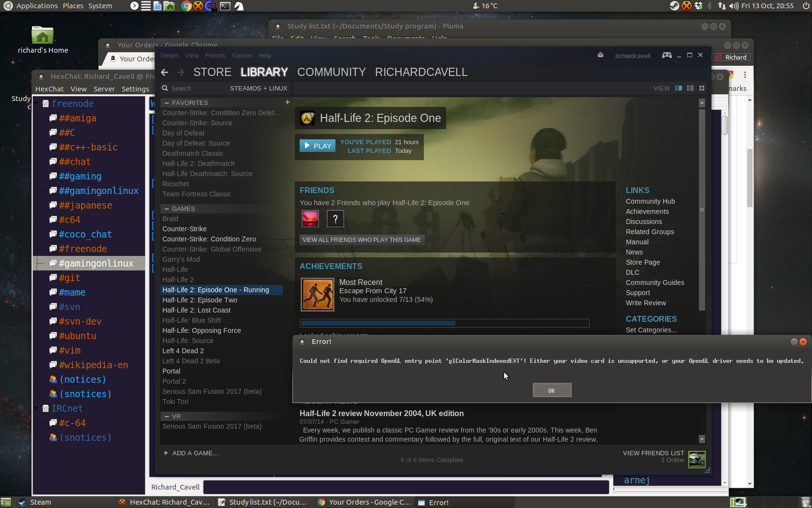Switch to the HexChat taskbar entry
This screenshot has height=508, width=812.
click(165, 502)
